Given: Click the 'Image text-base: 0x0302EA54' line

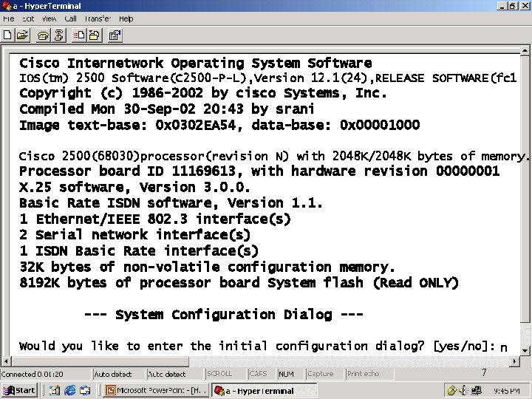Looking at the screenshot, I should [x=219, y=125].
